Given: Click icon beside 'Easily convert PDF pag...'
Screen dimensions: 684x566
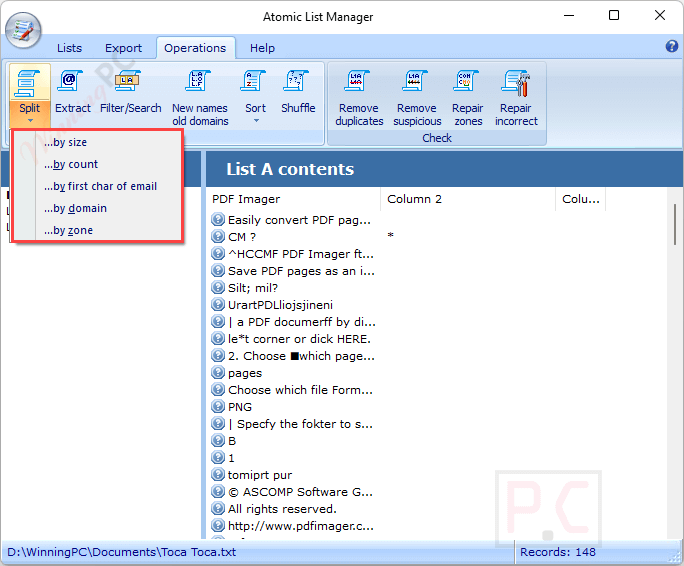Looking at the screenshot, I should click(x=218, y=220).
